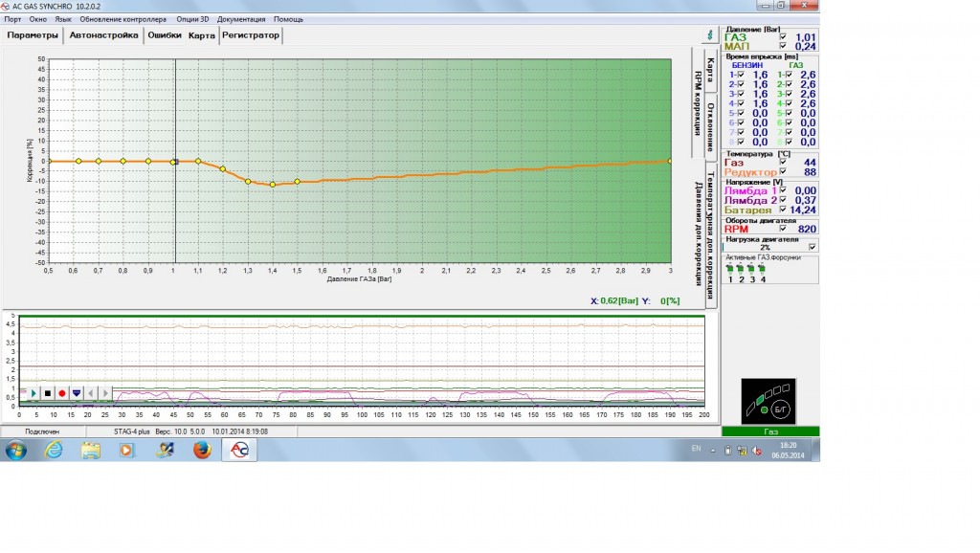
Task: Open Firefox from the taskbar
Action: [202, 451]
